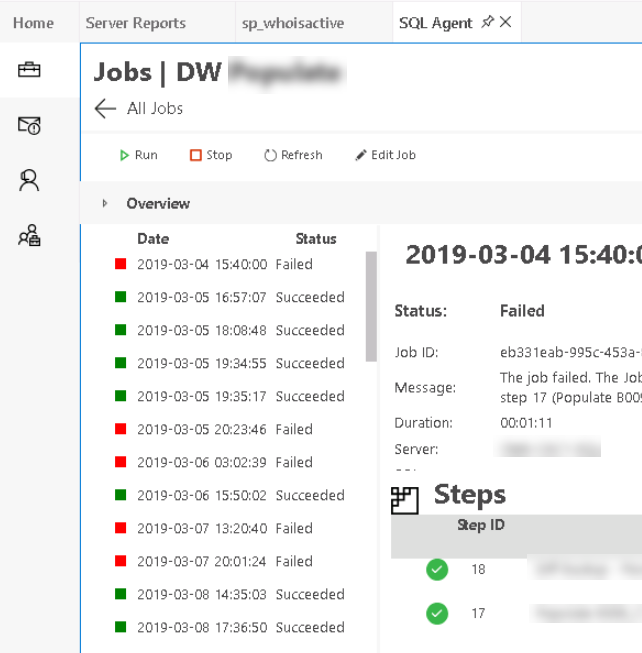642x653 pixels.
Task: Close the SQL Agent tab
Action: click(x=505, y=22)
